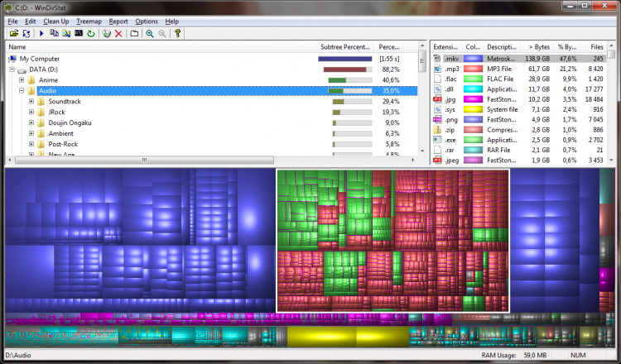621x364 pixels.
Task: Click the large yellow .sys treemap block
Action: pos(321,337)
